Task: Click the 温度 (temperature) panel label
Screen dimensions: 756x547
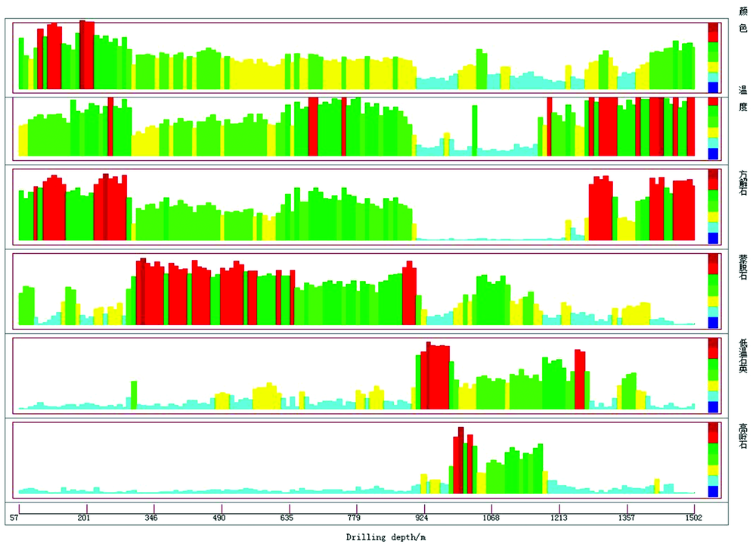Action: tap(742, 97)
